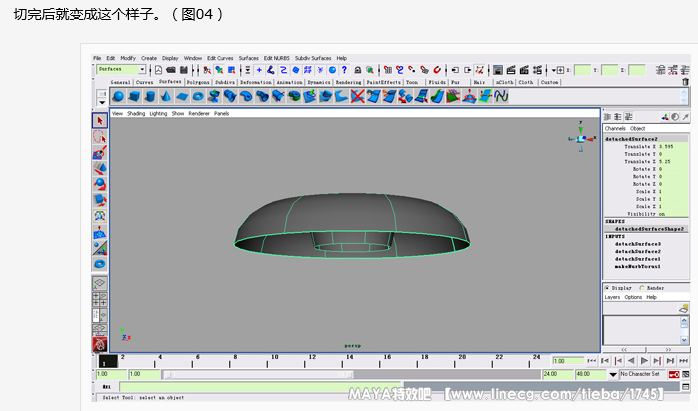The image size is (698, 411).
Task: Select the Display radio button
Action: click(607, 288)
